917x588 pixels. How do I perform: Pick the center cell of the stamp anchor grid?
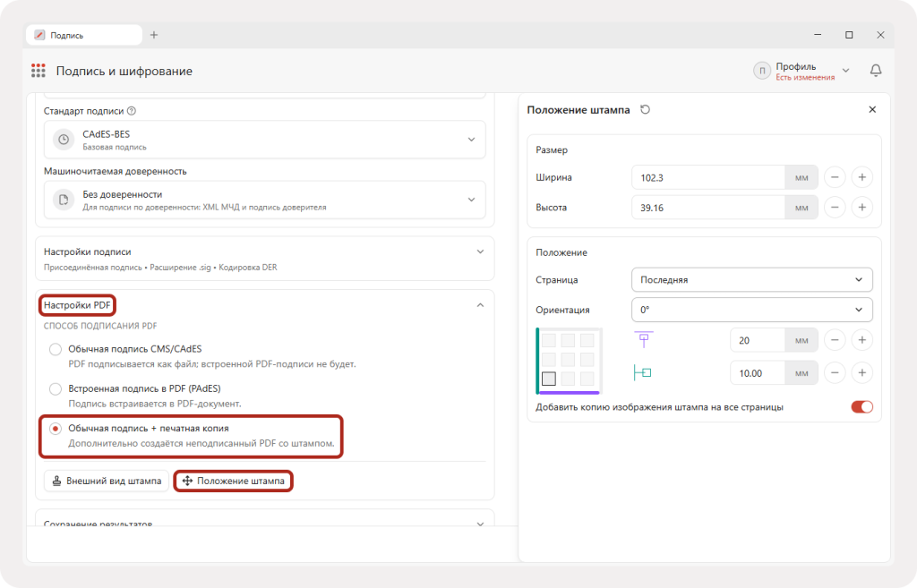coord(568,360)
